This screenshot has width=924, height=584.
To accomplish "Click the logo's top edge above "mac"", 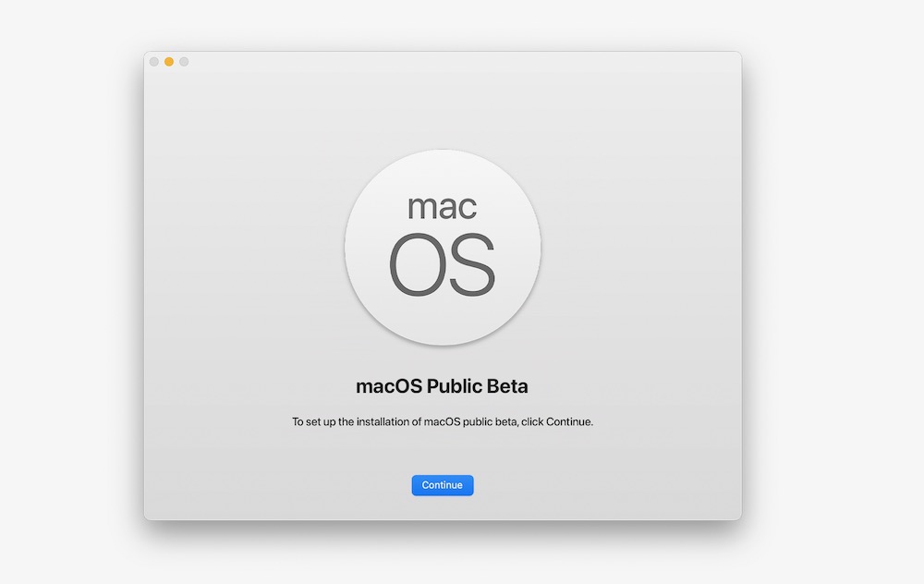I will pyautogui.click(x=443, y=156).
